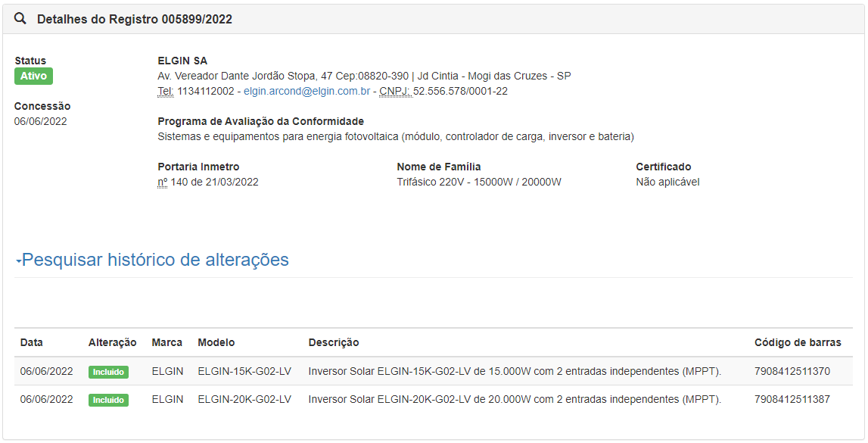Click ELGIN brand cell in 20K row
The width and height of the screenshot is (868, 443).
click(x=168, y=399)
